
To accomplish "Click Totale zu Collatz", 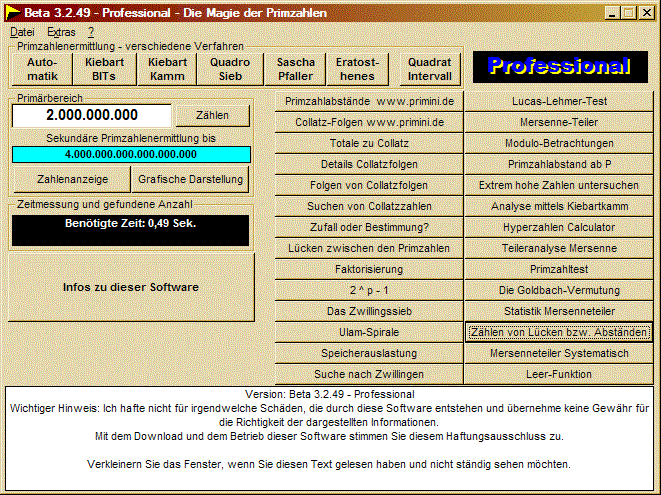I will pos(369,143).
